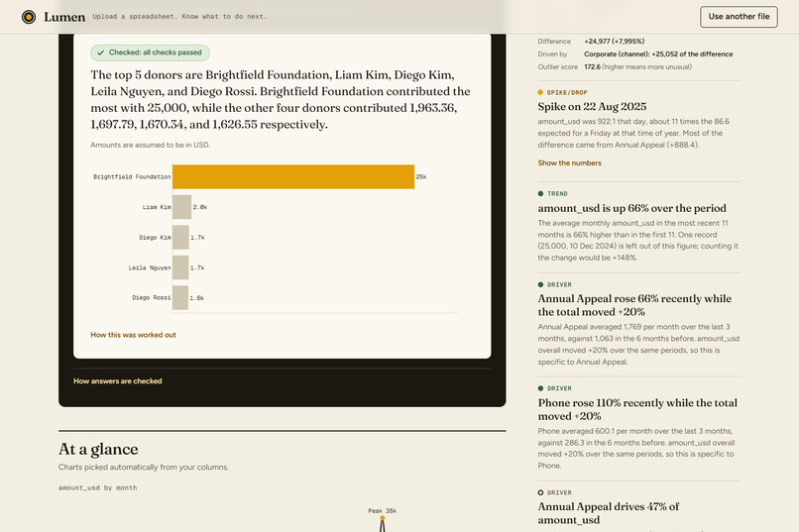This screenshot has width=799, height=532.
Task: Click the Brightfield Foundation axis label
Action: click(132, 176)
